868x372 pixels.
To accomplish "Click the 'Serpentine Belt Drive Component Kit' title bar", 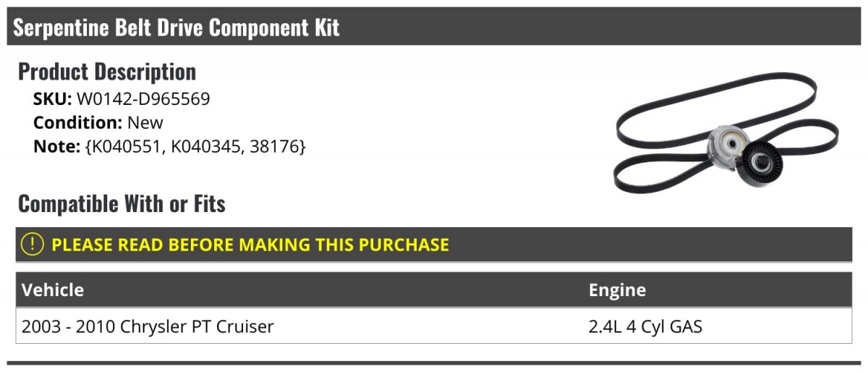I will pyautogui.click(x=176, y=28).
